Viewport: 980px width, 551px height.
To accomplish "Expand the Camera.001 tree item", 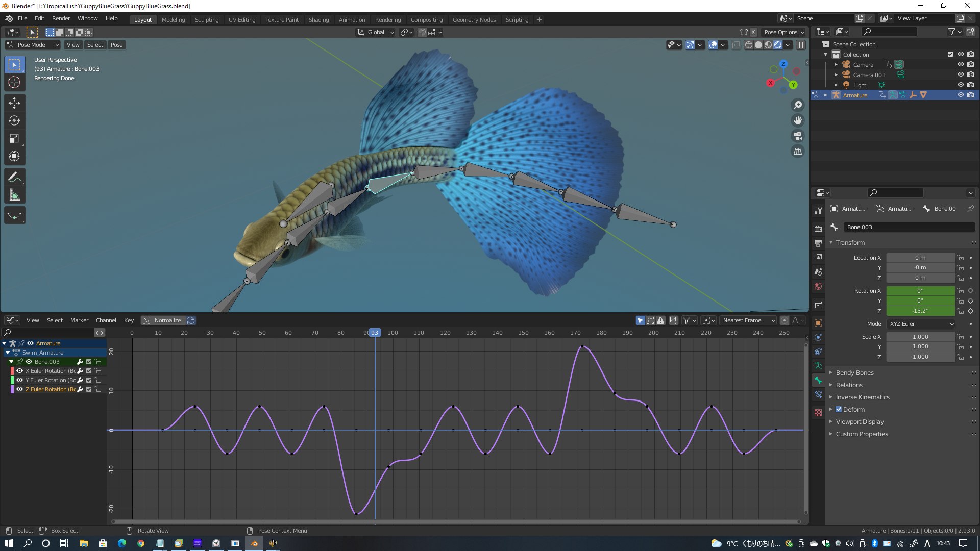I will 836,75.
